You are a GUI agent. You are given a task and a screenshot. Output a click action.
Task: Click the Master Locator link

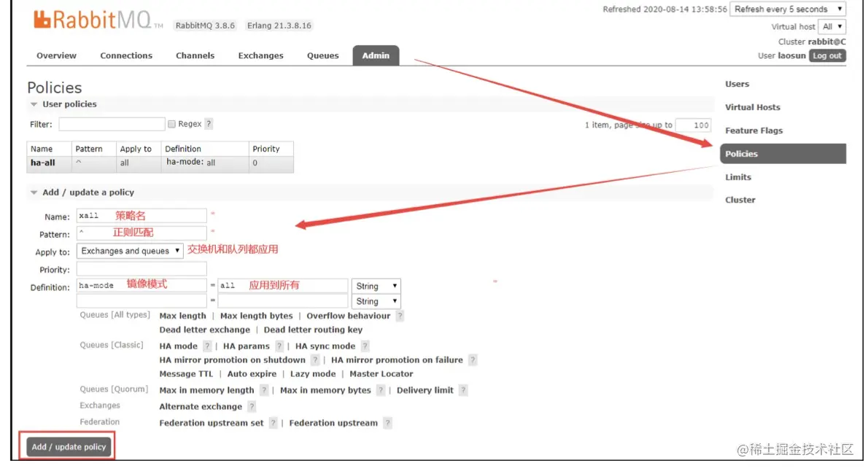pyautogui.click(x=381, y=374)
